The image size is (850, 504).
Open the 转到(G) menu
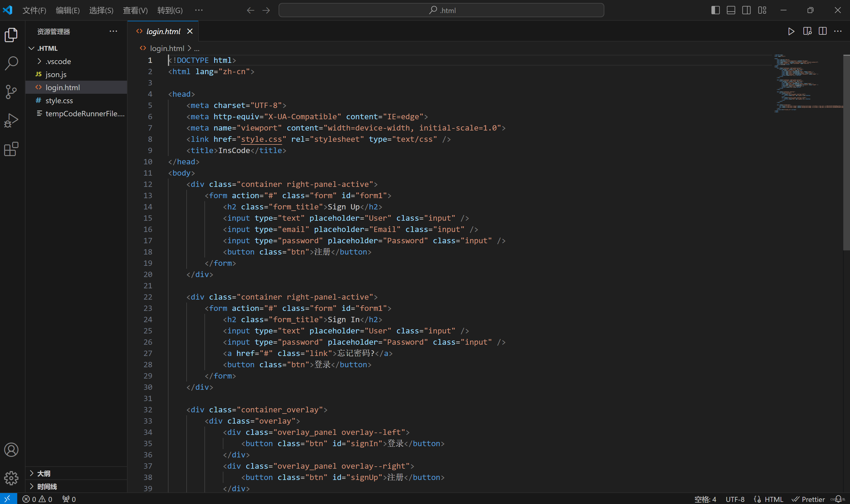[x=170, y=10]
